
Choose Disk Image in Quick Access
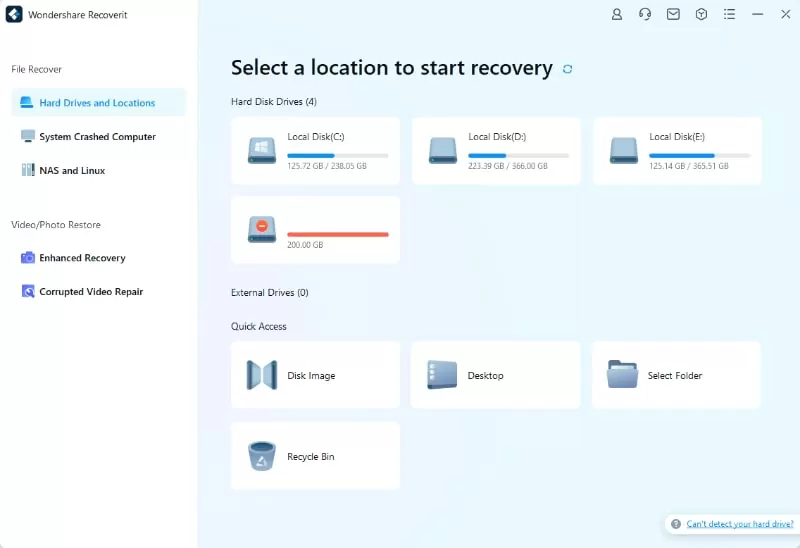[315, 375]
